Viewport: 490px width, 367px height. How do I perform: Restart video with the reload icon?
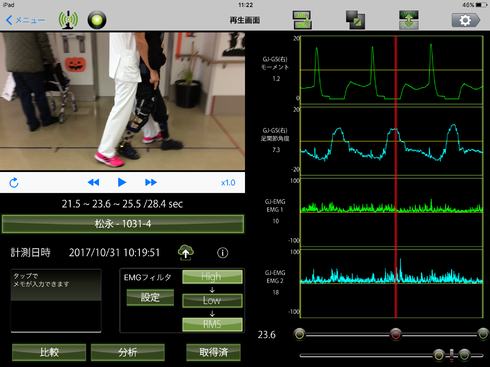(14, 183)
